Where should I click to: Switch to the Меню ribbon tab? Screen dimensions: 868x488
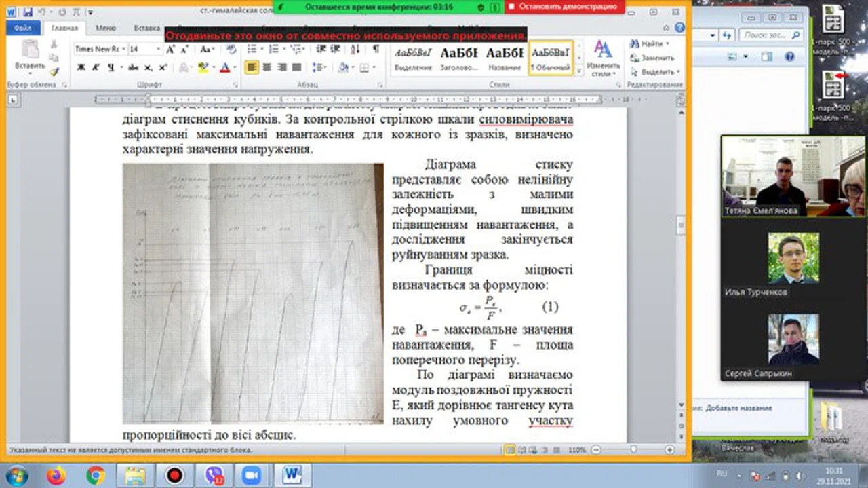106,29
